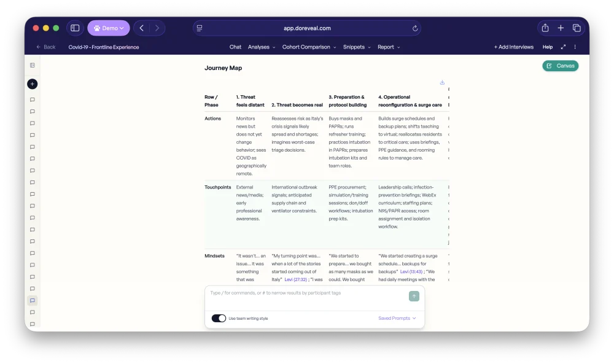Select the Journey Map heading

click(x=223, y=68)
